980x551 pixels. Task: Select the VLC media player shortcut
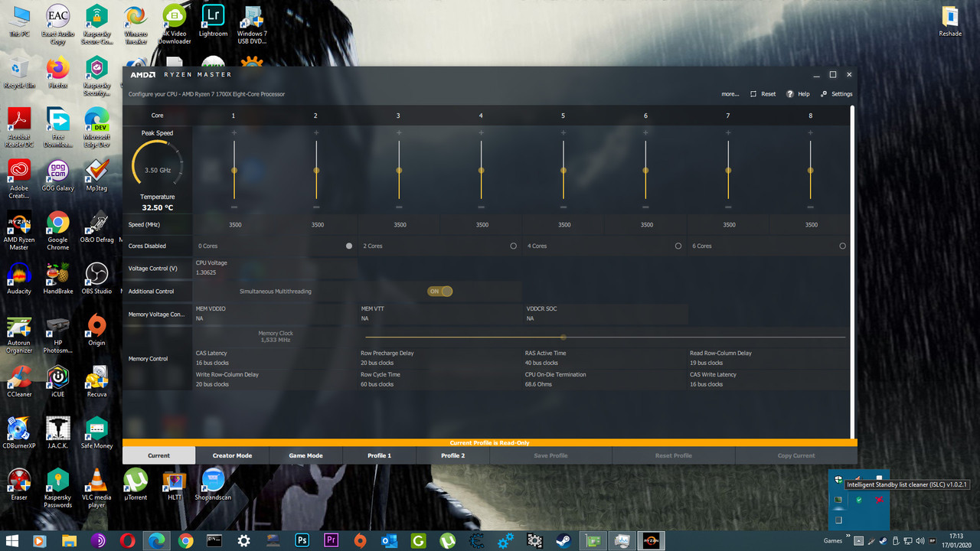click(96, 488)
